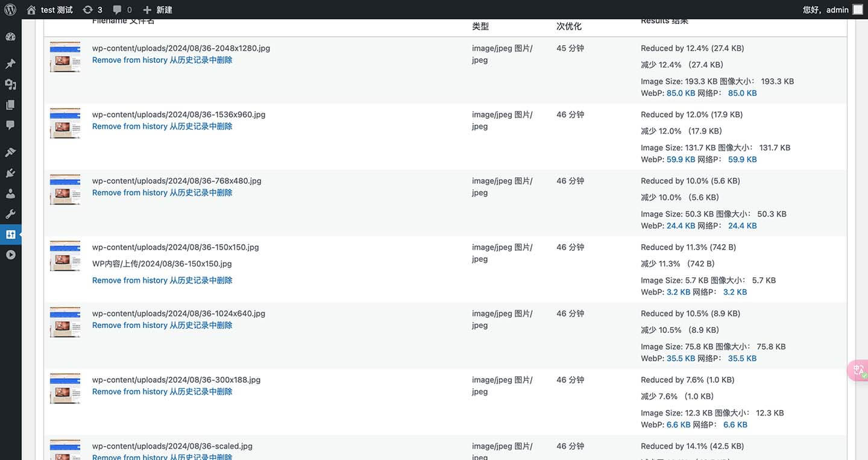The width and height of the screenshot is (868, 460).
Task: Click 'Reduced by 14.1% (42.5 KB)' result
Action: pos(692,446)
